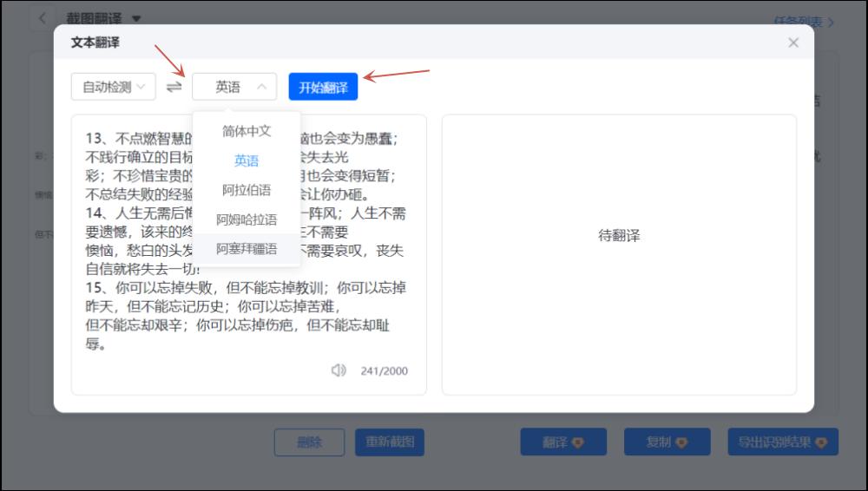
Task: Click 重新截图 in the background window
Action: click(x=390, y=442)
